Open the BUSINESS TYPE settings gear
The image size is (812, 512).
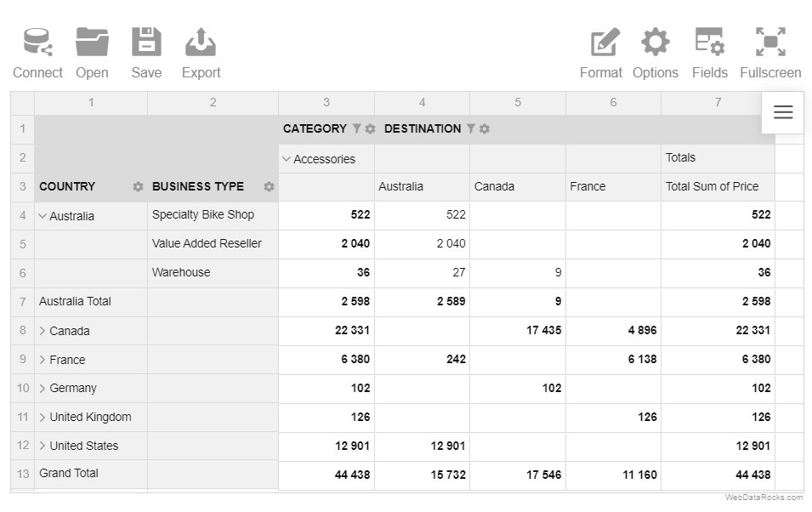pos(269,186)
